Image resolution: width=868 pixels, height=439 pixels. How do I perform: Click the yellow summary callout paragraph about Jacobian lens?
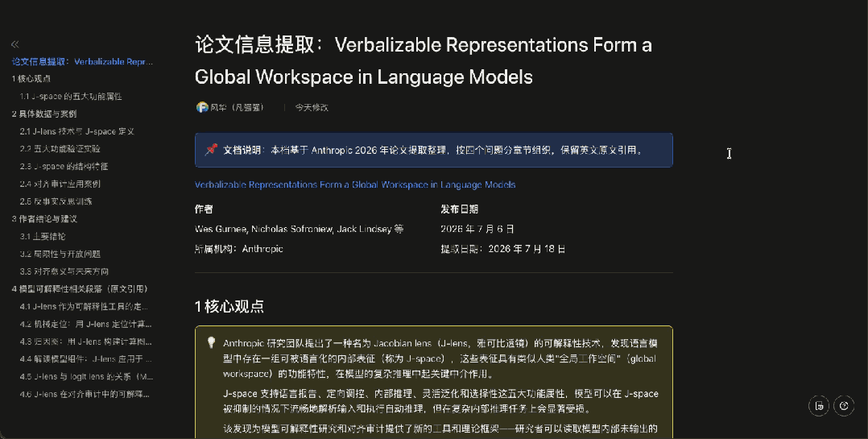click(440, 358)
